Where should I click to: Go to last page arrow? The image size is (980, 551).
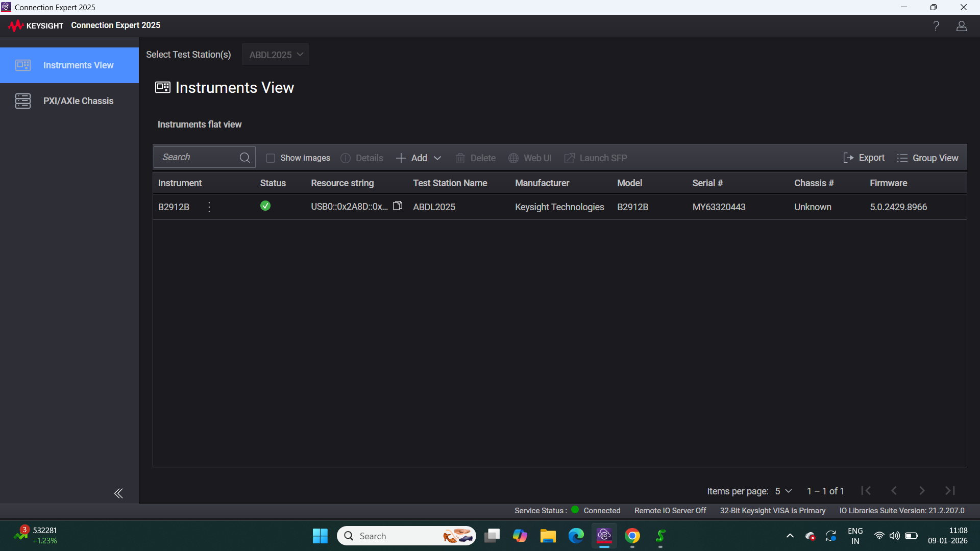click(x=949, y=491)
